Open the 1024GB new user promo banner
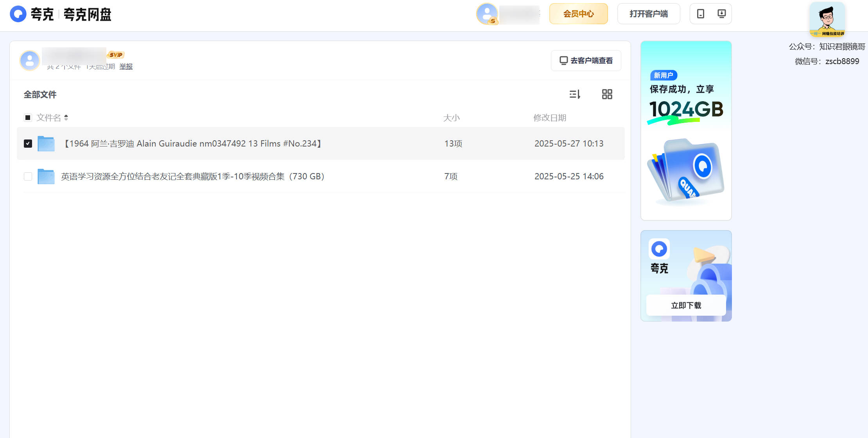 click(686, 131)
